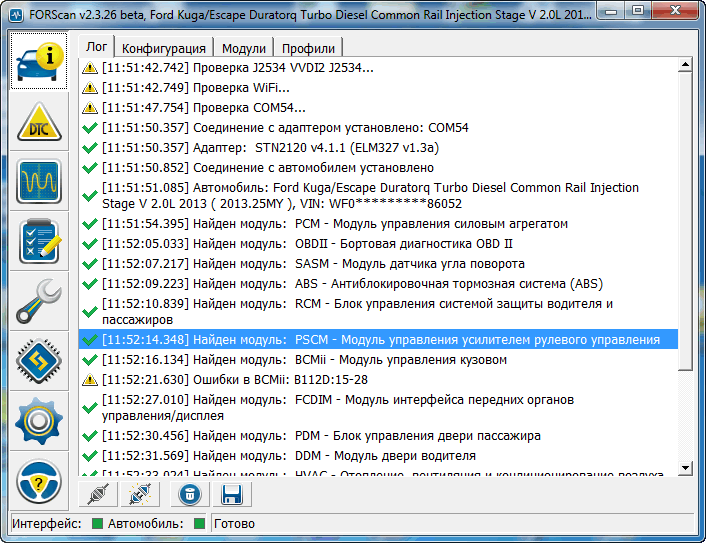Screen dimensions: 706x543
Task: Switch to the Профили tab
Action: point(308,48)
